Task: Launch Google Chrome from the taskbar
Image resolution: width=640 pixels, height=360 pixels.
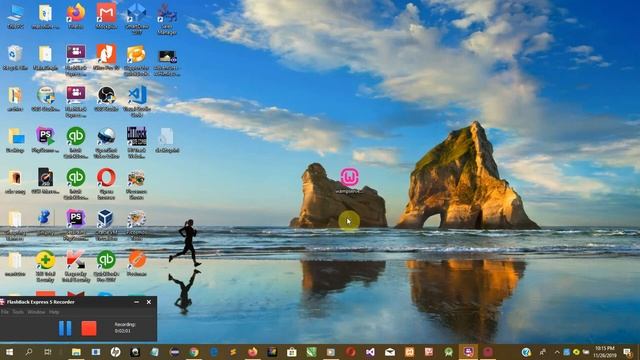Action: [x=194, y=352]
